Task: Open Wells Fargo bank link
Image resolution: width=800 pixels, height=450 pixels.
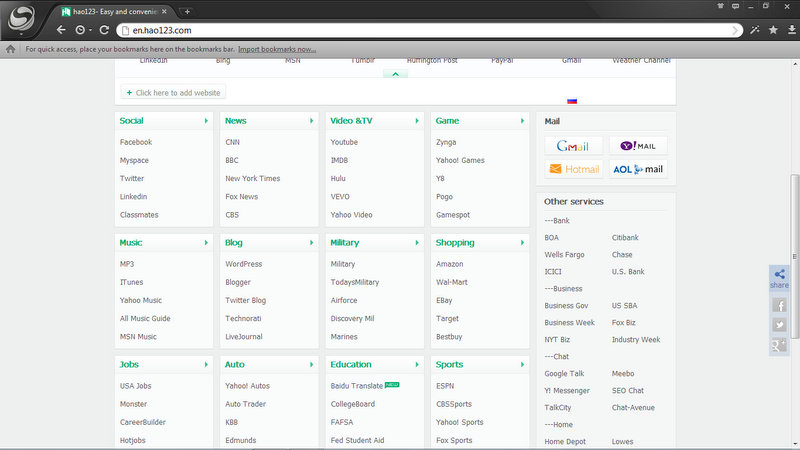Action: (x=564, y=255)
